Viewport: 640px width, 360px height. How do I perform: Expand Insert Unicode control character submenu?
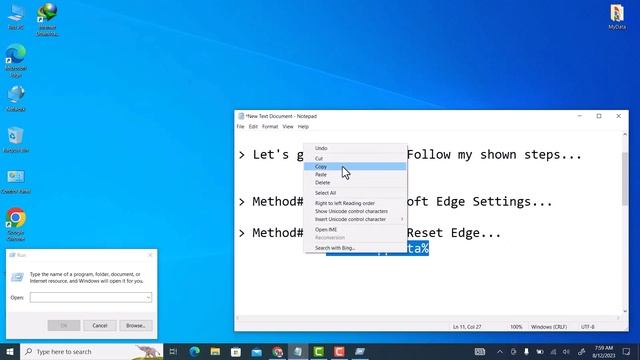click(x=355, y=219)
